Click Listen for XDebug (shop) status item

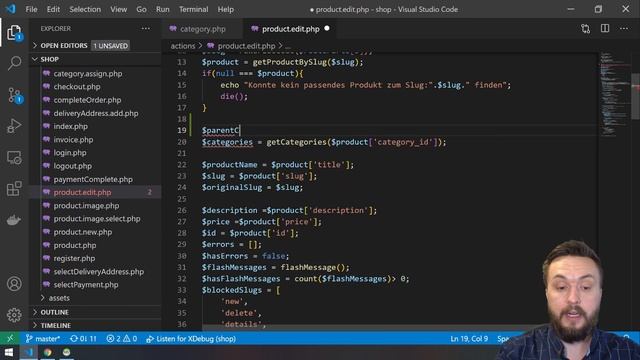pyautogui.click(x=191, y=338)
